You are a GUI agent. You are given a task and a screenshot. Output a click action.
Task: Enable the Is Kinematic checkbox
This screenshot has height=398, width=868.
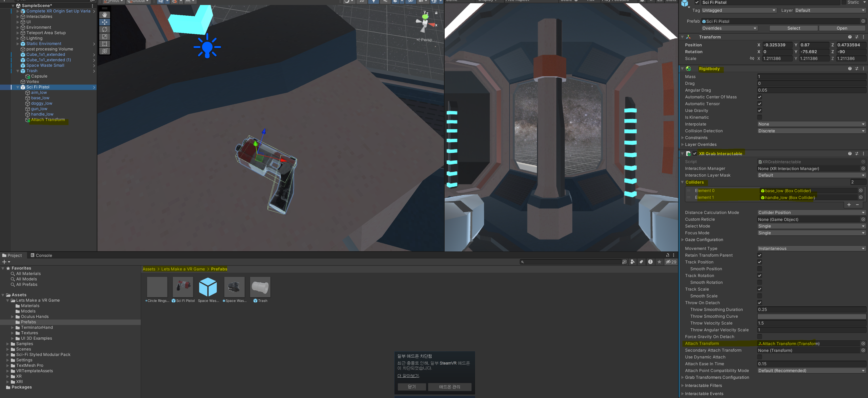(x=759, y=117)
